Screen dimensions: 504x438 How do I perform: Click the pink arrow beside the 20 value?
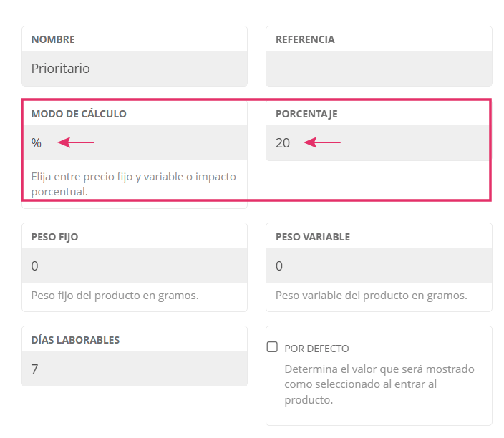(x=322, y=142)
